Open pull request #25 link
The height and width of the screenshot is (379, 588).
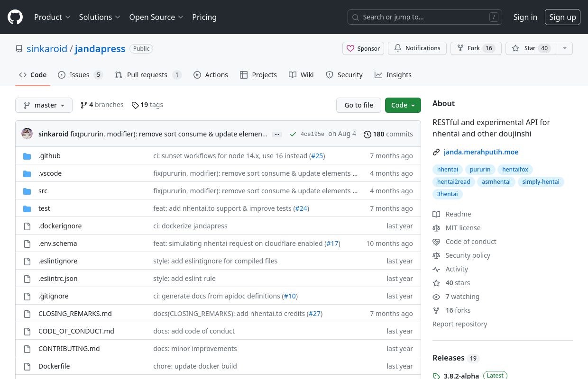(x=317, y=156)
